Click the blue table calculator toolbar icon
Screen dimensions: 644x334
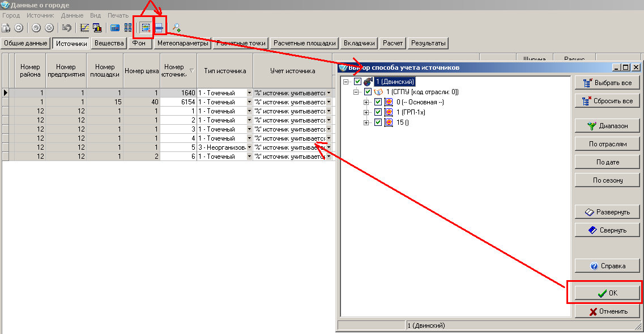[115, 27]
